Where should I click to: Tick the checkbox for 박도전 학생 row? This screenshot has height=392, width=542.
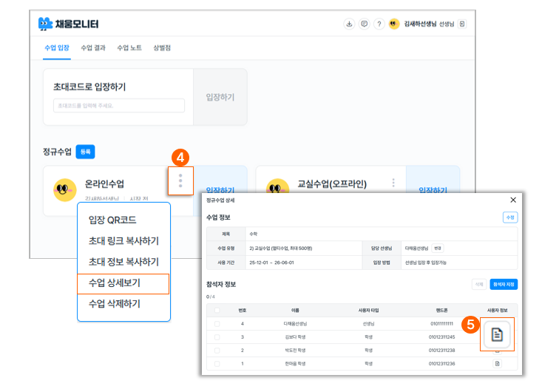coord(217,351)
